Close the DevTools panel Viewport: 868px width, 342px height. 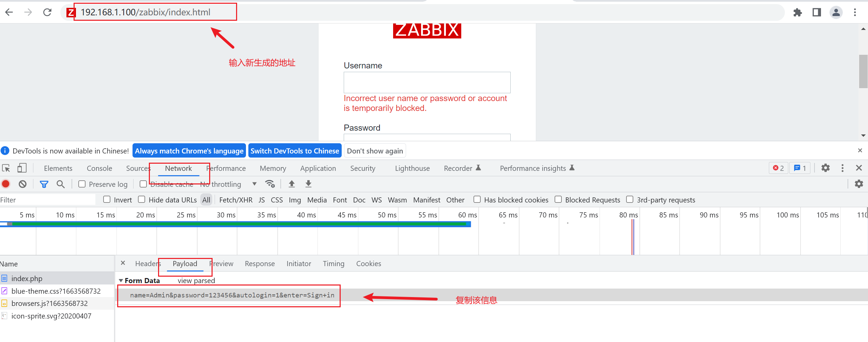[859, 168]
